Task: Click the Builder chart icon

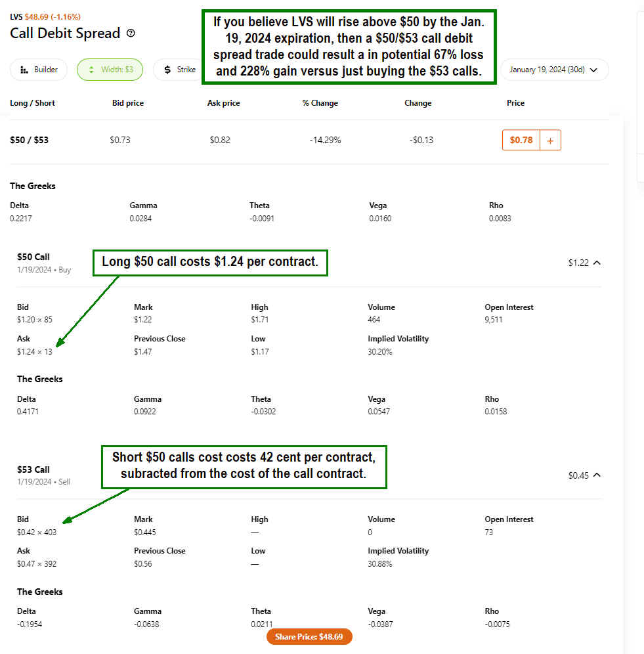Action: [x=24, y=70]
